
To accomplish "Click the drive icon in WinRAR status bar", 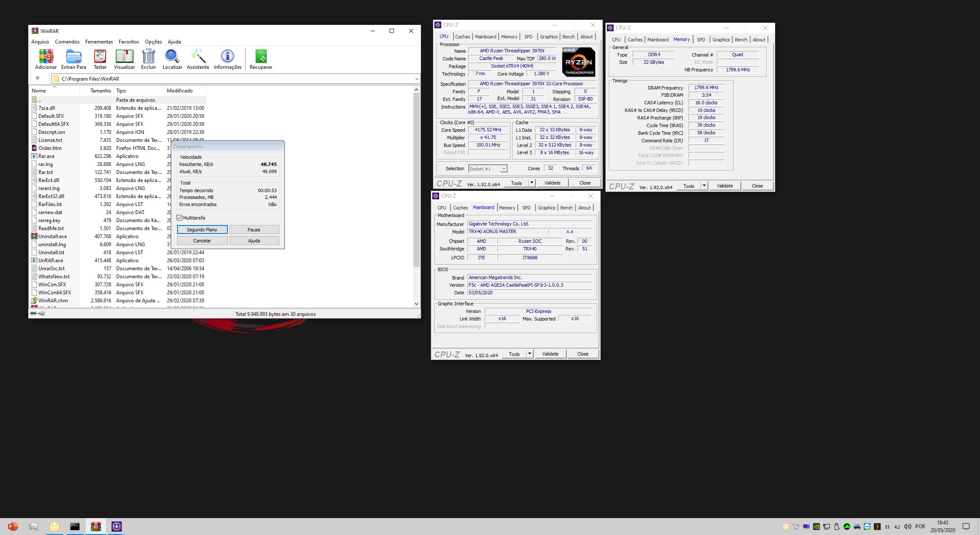I will 34,313.
